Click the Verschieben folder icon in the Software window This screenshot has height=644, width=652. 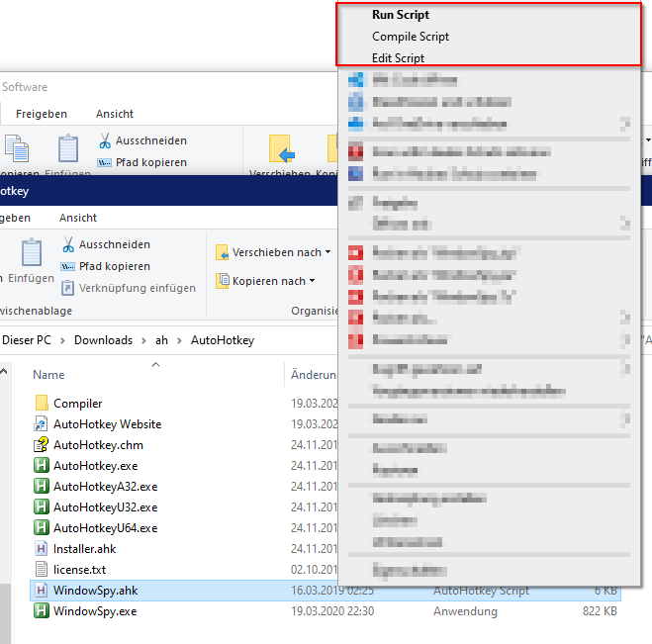tap(282, 148)
